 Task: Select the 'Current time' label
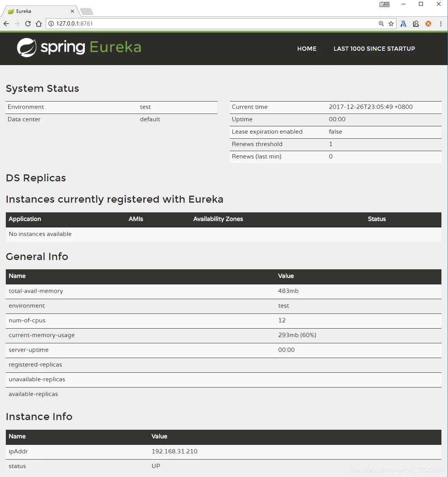249,107
